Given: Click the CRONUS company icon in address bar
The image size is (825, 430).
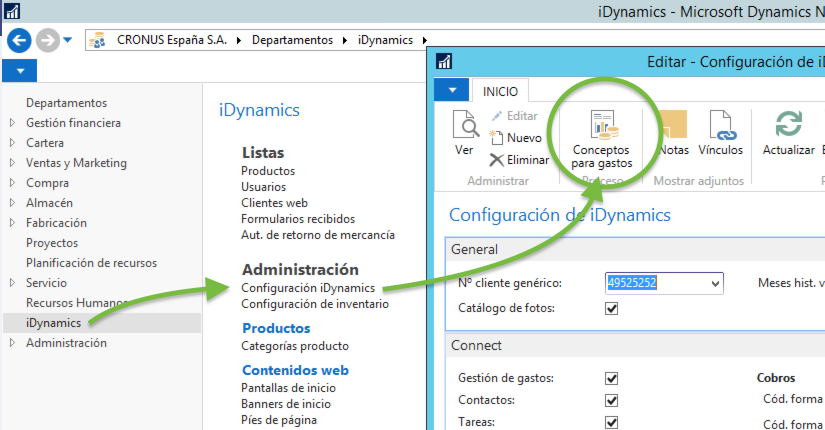Looking at the screenshot, I should [x=97, y=40].
